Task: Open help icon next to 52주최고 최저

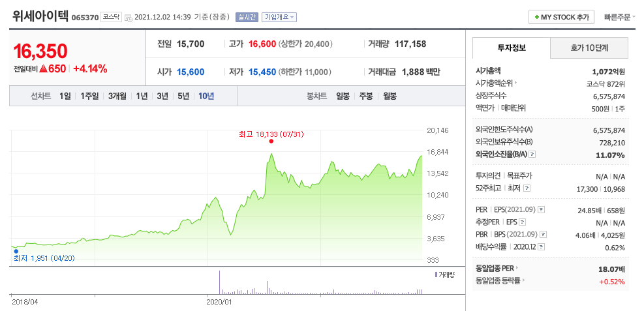Action: [x=527, y=188]
